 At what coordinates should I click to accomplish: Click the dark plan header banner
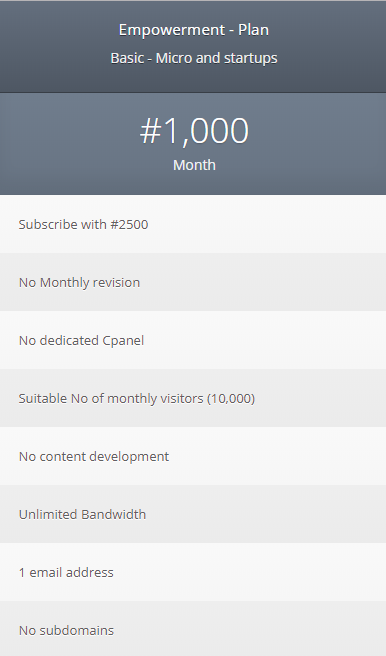pyautogui.click(x=193, y=46)
